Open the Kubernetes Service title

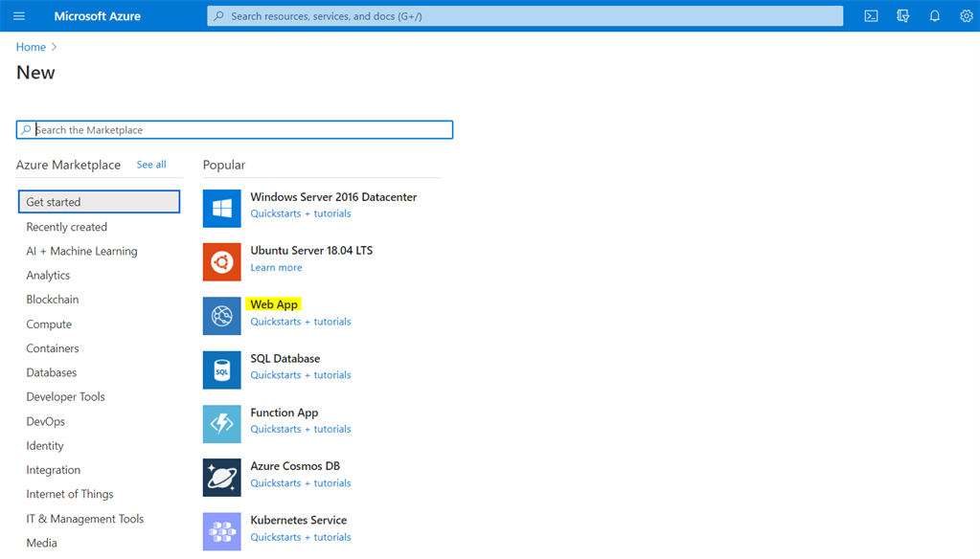298,521
